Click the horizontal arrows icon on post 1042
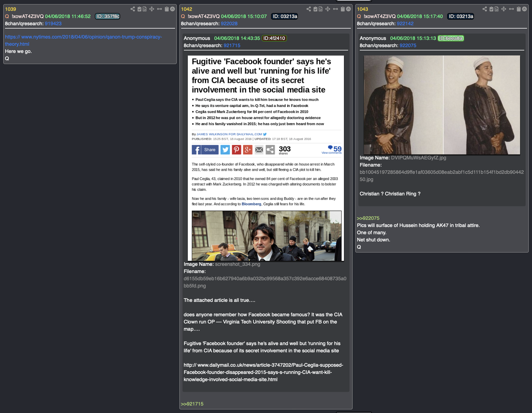532x413 pixels. 336,9
